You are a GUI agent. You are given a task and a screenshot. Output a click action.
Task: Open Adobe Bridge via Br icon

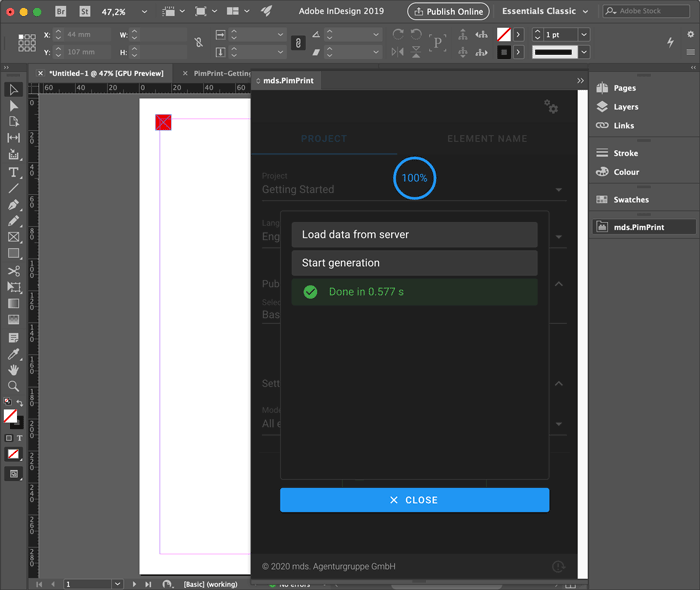tap(61, 12)
